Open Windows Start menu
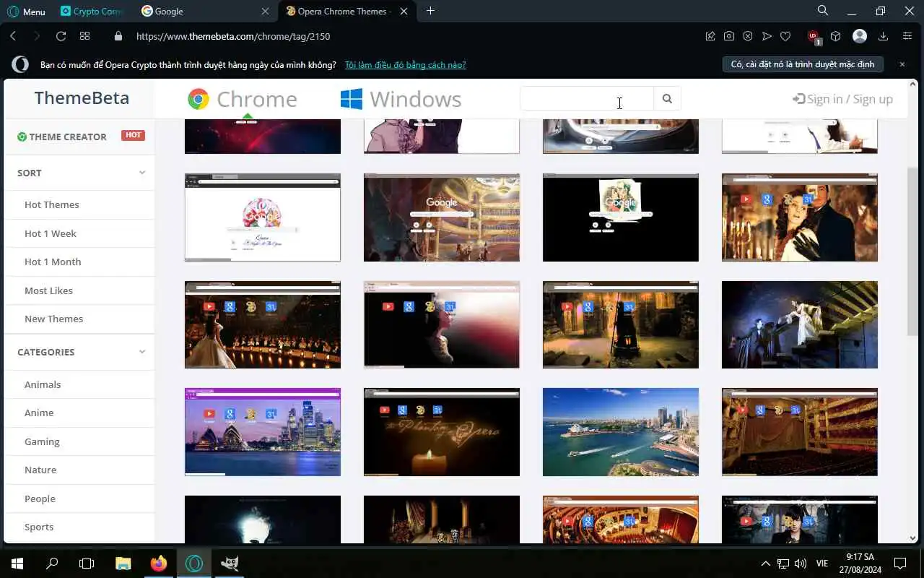 (17, 563)
